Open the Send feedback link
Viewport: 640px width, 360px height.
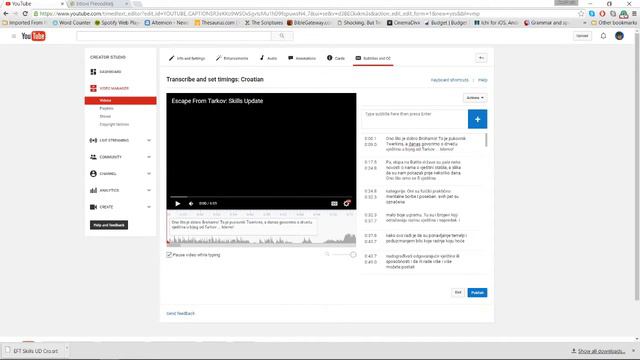[180, 313]
